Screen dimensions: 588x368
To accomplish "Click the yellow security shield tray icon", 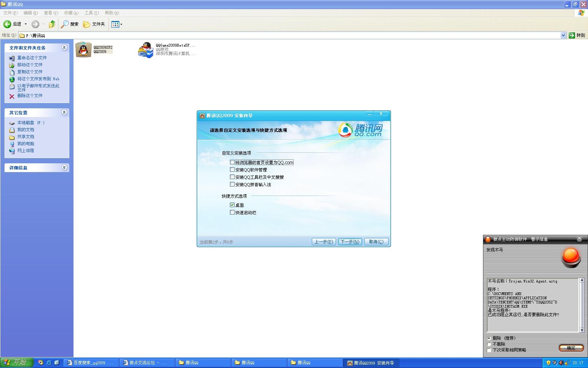I will point(548,363).
